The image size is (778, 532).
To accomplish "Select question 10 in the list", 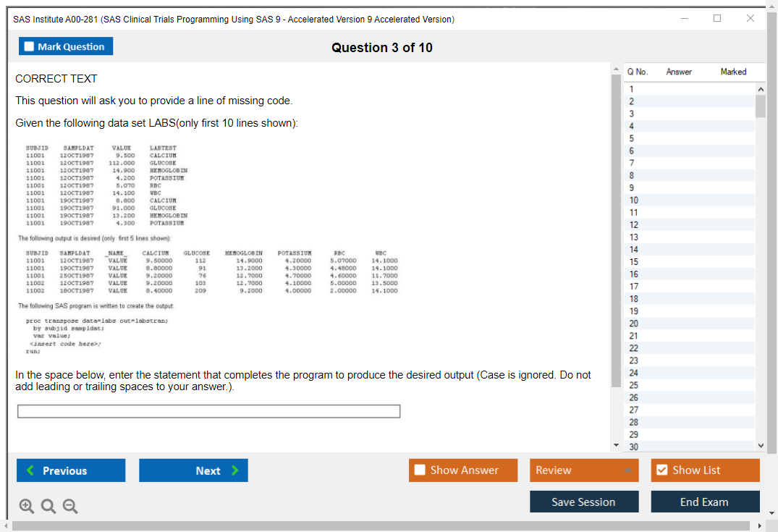I will pos(634,200).
